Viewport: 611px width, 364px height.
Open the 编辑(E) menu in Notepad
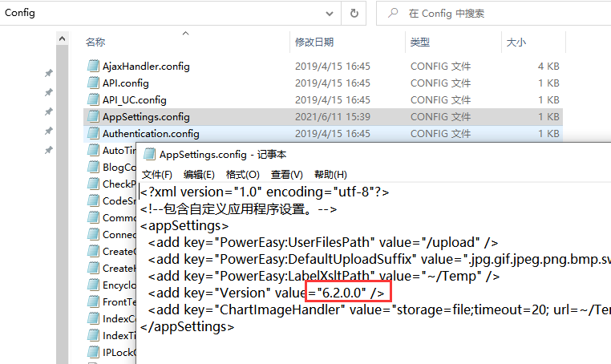[199, 174]
